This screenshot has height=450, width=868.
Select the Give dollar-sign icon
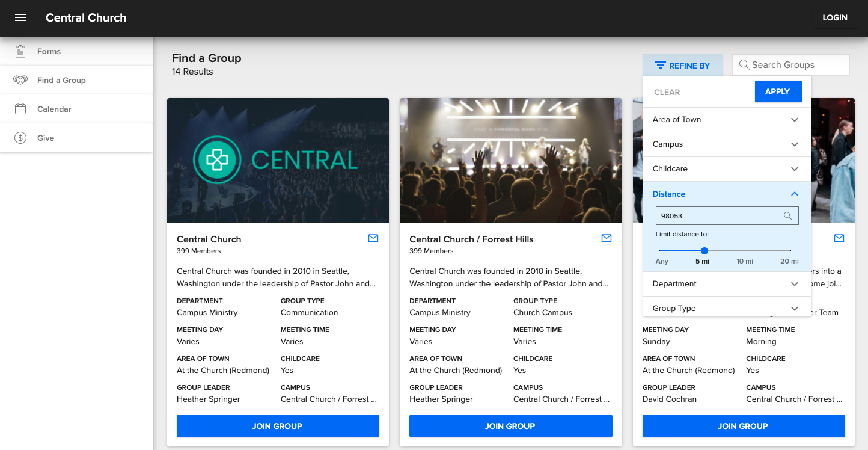(21, 137)
